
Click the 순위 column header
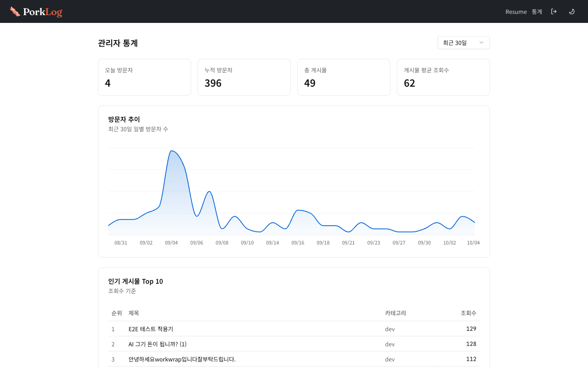pos(117,313)
